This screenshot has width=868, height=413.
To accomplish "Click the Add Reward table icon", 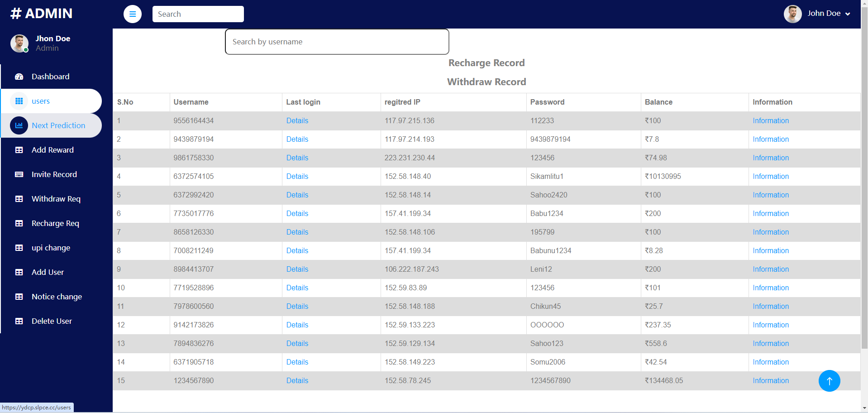I will [19, 150].
